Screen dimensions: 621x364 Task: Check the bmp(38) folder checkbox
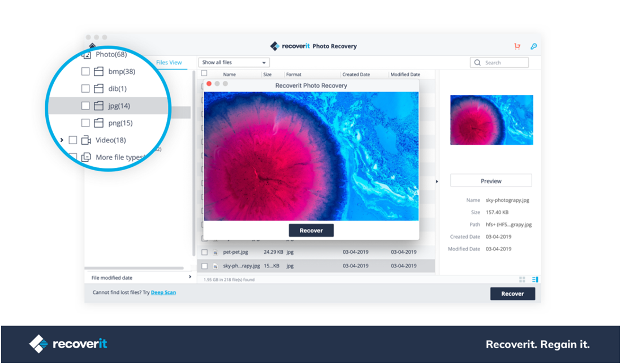tap(85, 72)
